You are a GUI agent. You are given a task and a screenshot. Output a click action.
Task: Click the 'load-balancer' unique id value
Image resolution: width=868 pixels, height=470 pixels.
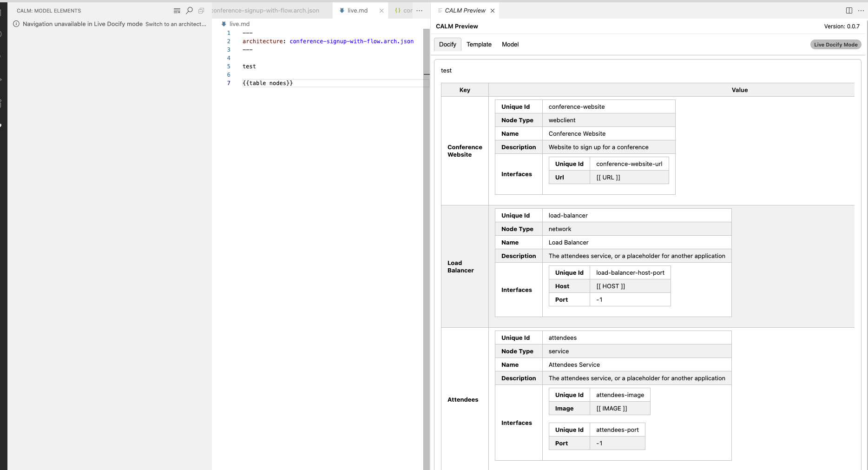(568, 215)
